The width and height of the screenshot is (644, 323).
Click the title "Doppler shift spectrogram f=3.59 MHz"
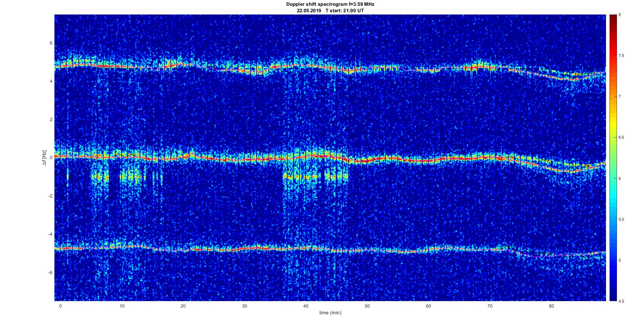[x=330, y=5]
